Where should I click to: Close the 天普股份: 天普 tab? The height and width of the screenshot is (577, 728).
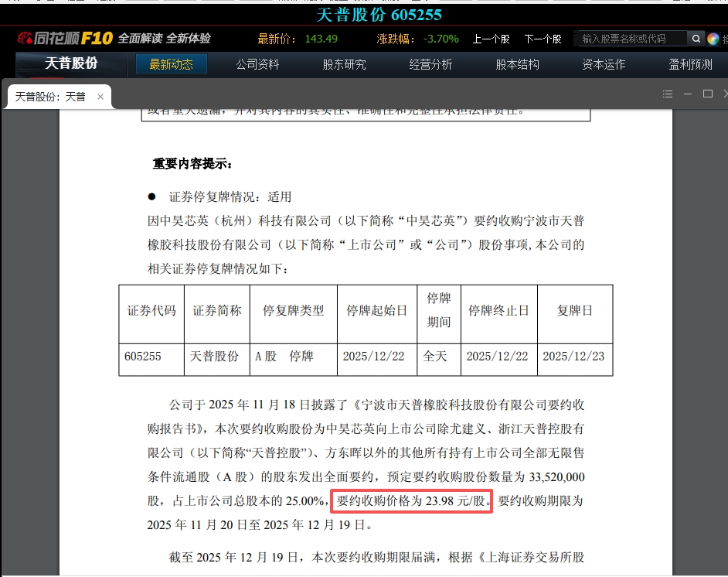(100, 97)
